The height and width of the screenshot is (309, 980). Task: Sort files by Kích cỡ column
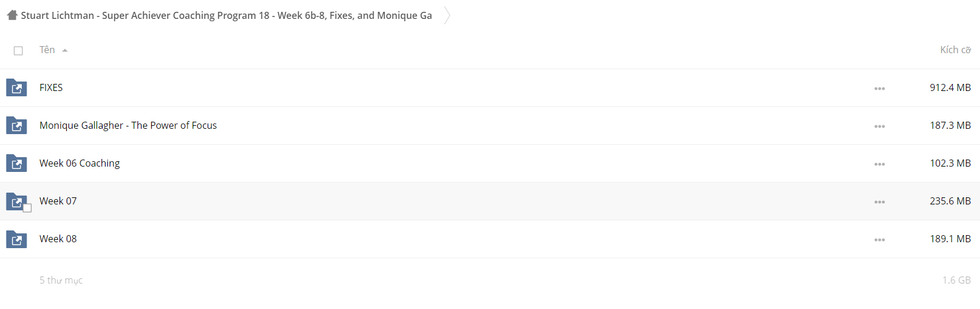click(x=955, y=50)
